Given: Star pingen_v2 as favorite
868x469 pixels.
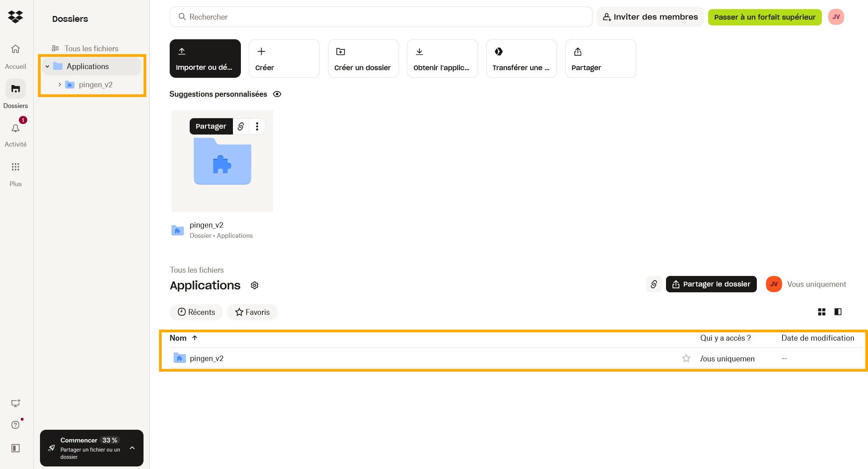Looking at the screenshot, I should (x=686, y=358).
